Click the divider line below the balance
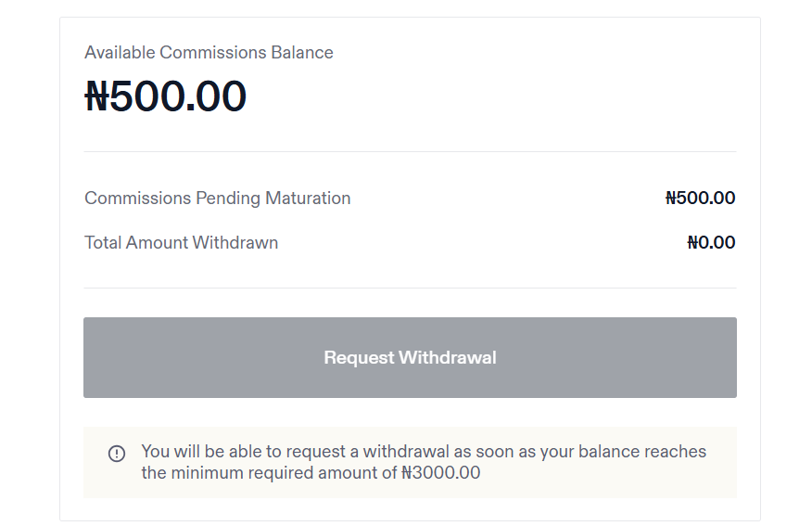Viewport: 812px width, 526px height. (410, 151)
